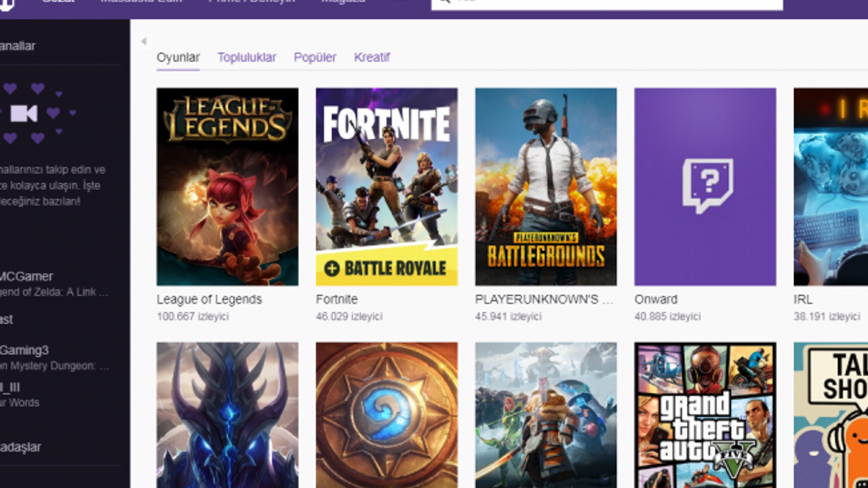Open the Gaming3 channel in the sidebar
Viewport: 868px width, 488px height.
[x=24, y=350]
